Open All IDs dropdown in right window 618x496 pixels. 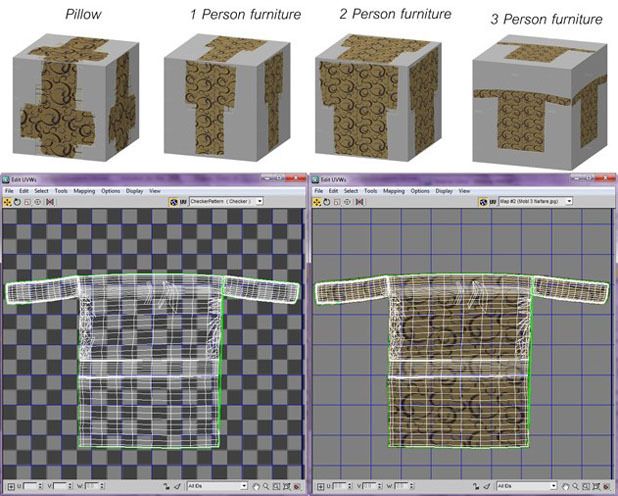527,486
